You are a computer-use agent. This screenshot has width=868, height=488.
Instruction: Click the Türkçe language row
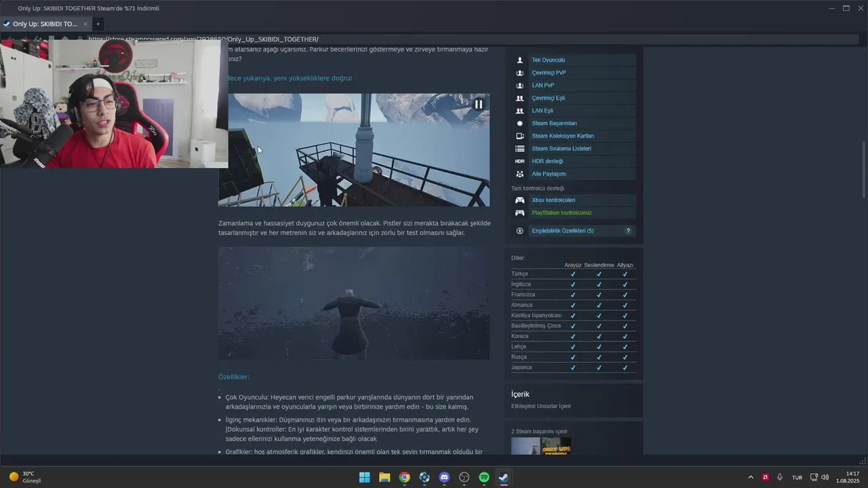click(573, 274)
